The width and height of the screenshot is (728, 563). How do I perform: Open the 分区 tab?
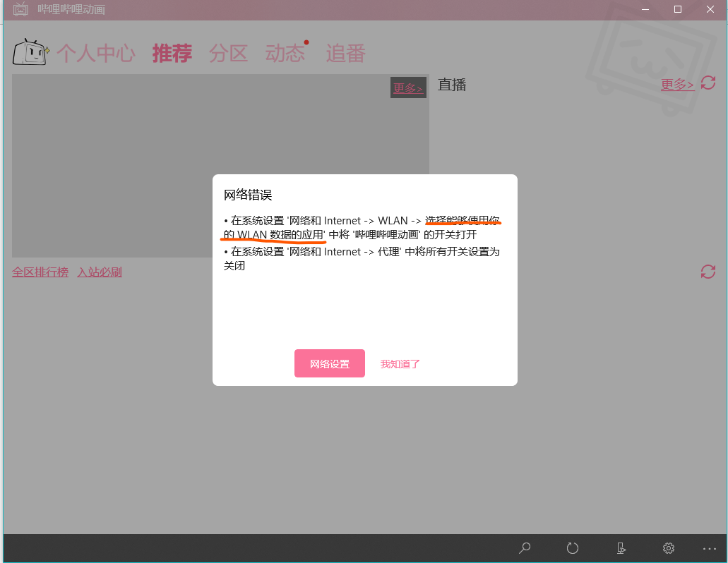(228, 54)
